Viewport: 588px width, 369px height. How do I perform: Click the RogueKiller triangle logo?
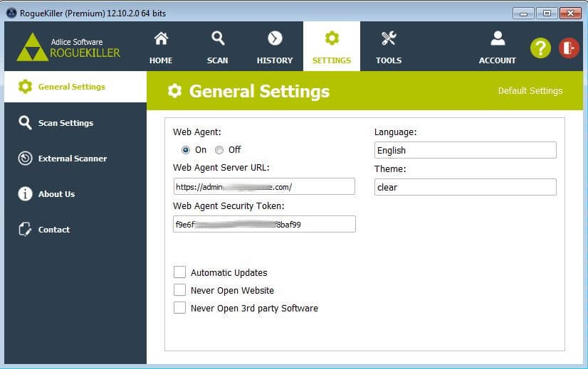32,48
